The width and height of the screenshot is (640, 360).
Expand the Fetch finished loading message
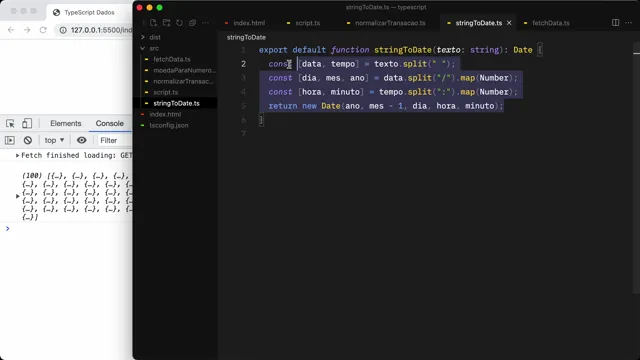coord(18,156)
